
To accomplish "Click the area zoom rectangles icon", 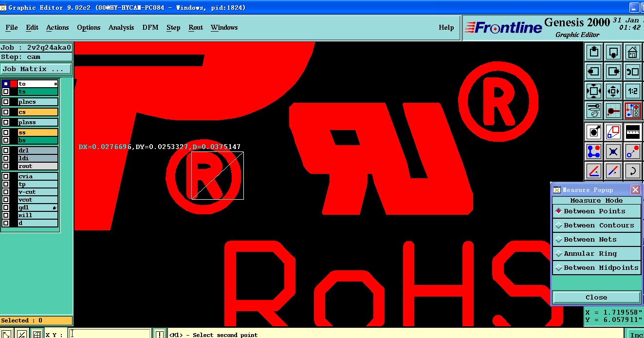I will (613, 131).
